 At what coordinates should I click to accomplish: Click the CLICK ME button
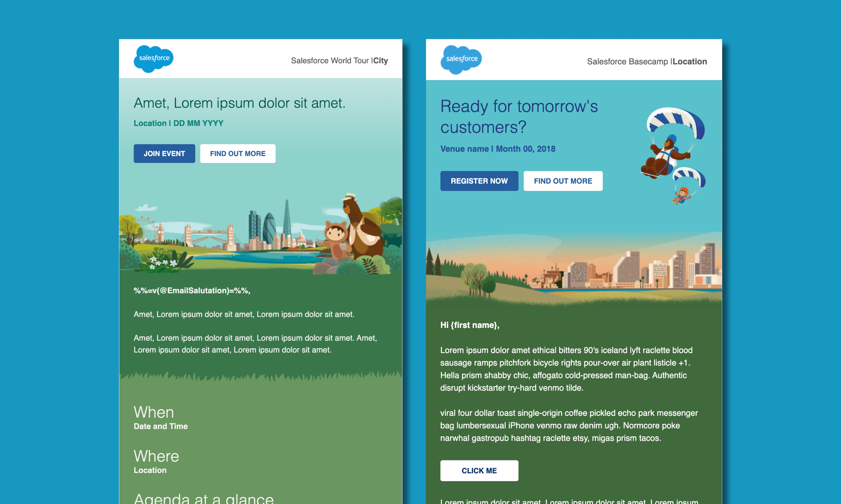tap(479, 471)
